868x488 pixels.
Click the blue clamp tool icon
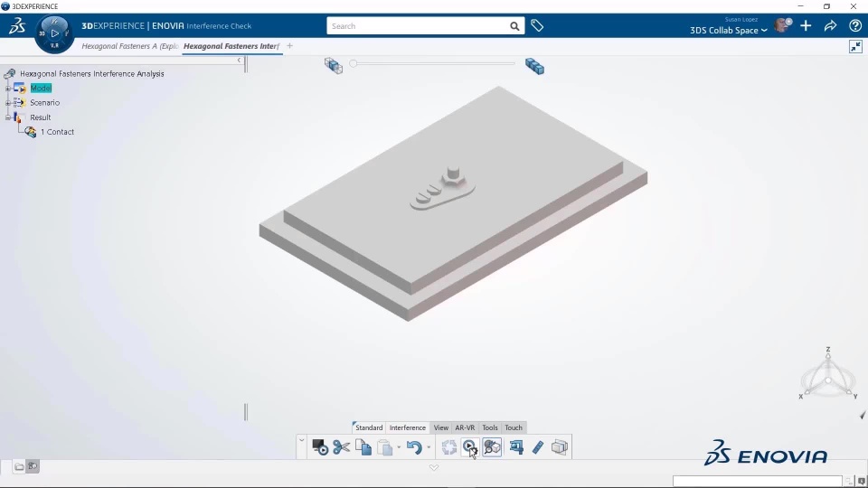(x=516, y=447)
